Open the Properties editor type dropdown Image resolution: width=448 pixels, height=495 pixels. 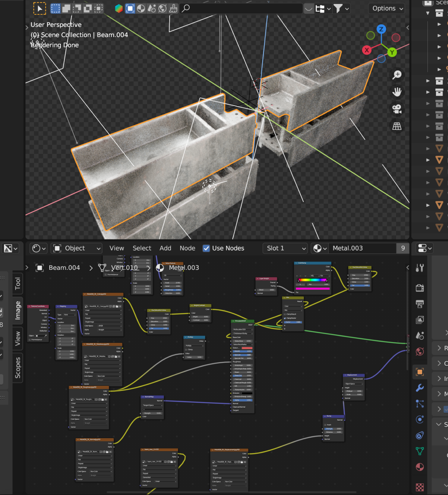[425, 248]
